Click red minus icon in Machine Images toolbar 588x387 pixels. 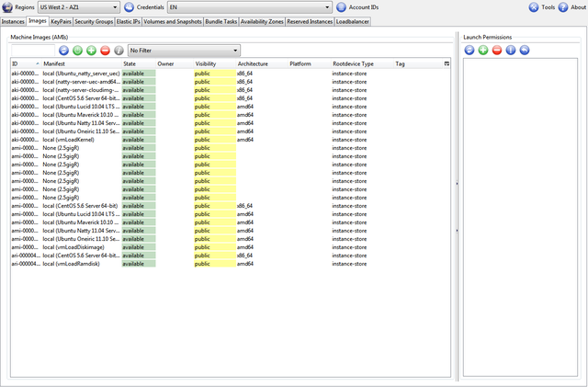coord(105,50)
